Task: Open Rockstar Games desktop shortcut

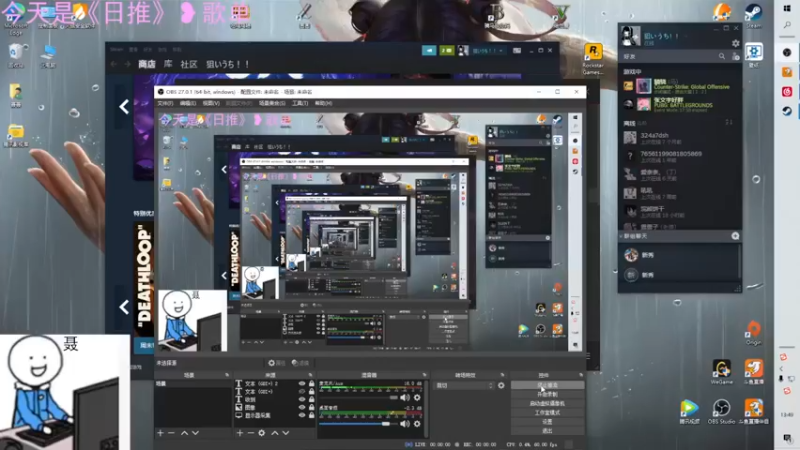Action: click(x=593, y=59)
